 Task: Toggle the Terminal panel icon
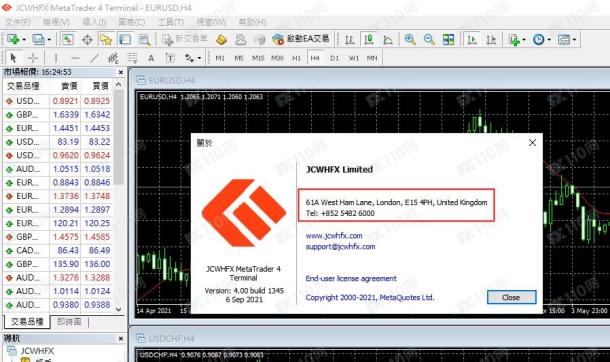click(x=125, y=39)
